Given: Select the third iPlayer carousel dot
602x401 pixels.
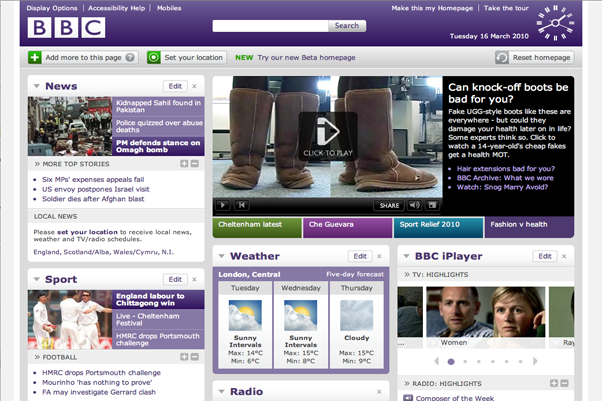Looking at the screenshot, I should point(479,361).
